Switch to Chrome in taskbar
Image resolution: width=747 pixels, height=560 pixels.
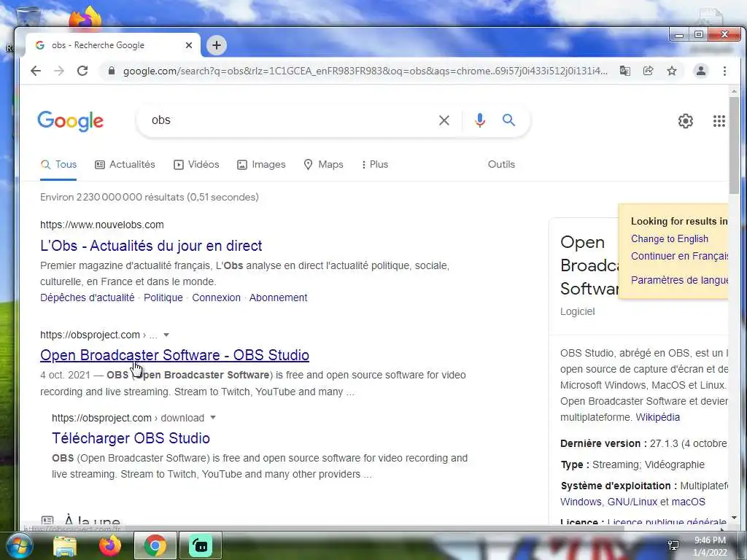pos(155,545)
